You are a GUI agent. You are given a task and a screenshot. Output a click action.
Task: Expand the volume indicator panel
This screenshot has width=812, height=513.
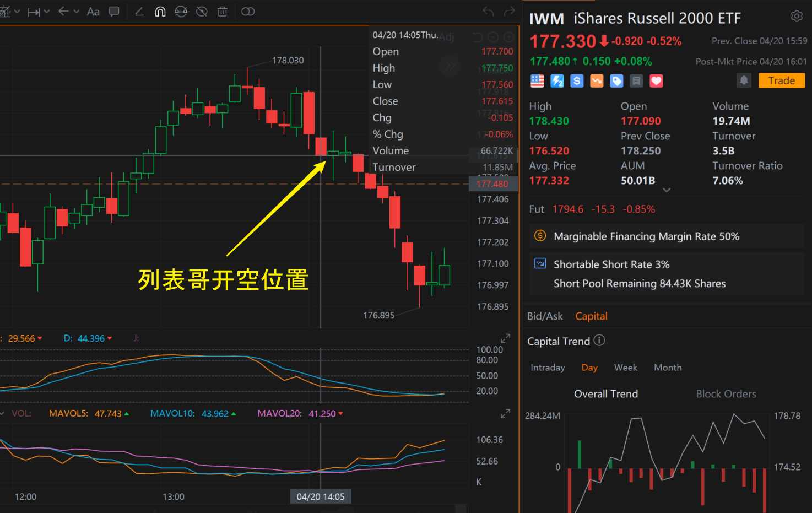(505, 414)
